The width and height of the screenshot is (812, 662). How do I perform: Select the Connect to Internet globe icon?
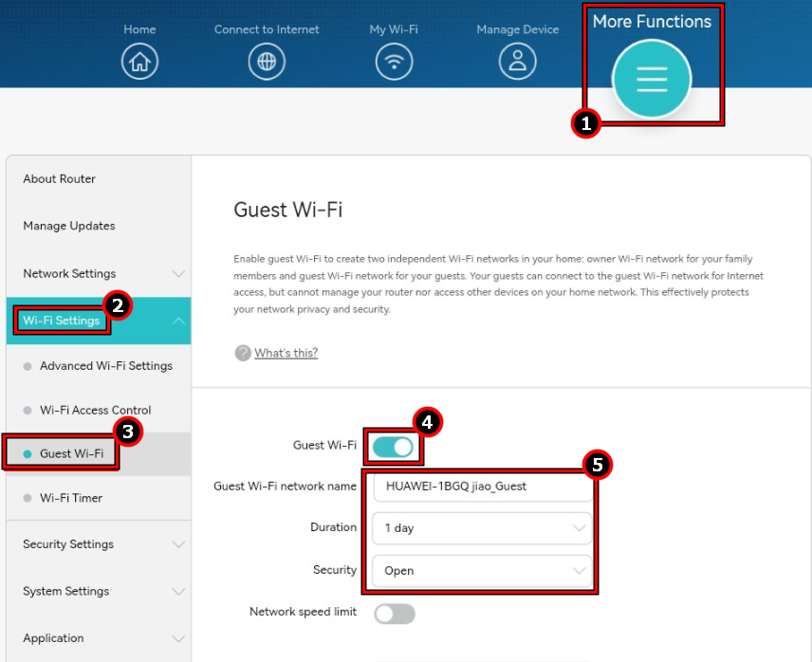click(x=267, y=61)
